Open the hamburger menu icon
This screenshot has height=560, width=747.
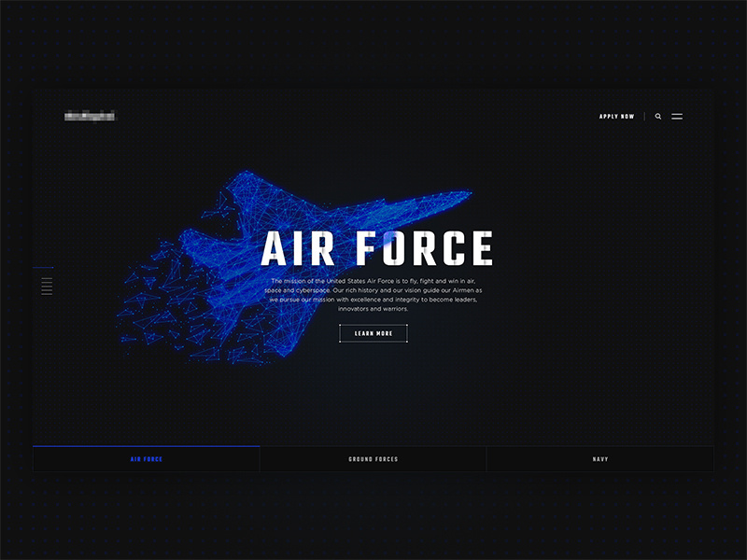tap(677, 116)
